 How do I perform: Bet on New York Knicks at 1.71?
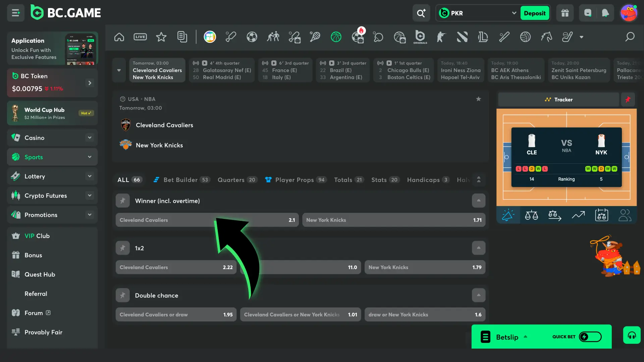pyautogui.click(x=394, y=220)
